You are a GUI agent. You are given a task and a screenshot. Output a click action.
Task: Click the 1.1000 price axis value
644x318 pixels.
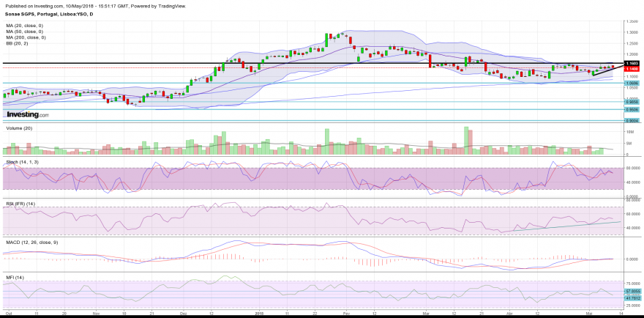(632, 76)
